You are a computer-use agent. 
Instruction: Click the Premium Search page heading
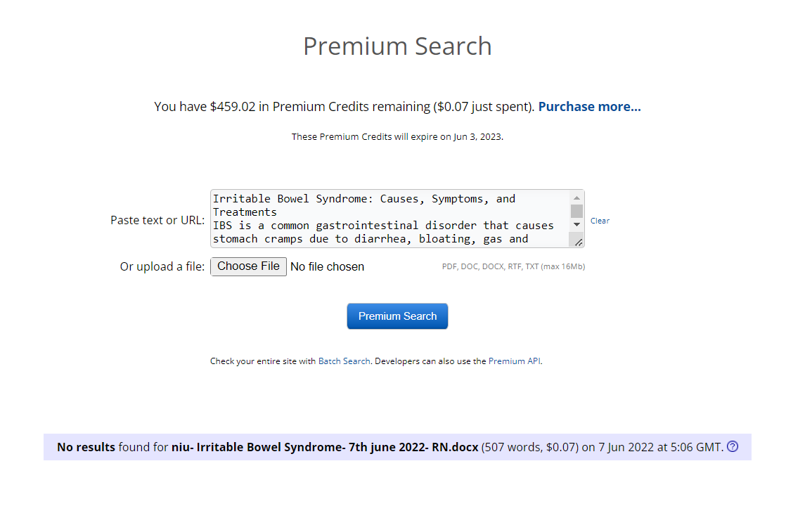click(397, 46)
